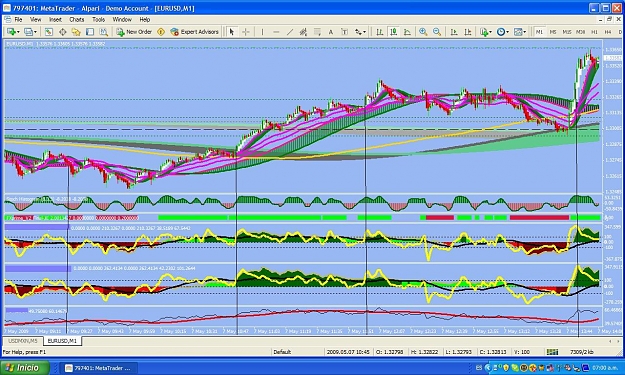Viewport: 625px width, 375px height.
Task: Open the Indicators list dropdown
Action: 485,32
